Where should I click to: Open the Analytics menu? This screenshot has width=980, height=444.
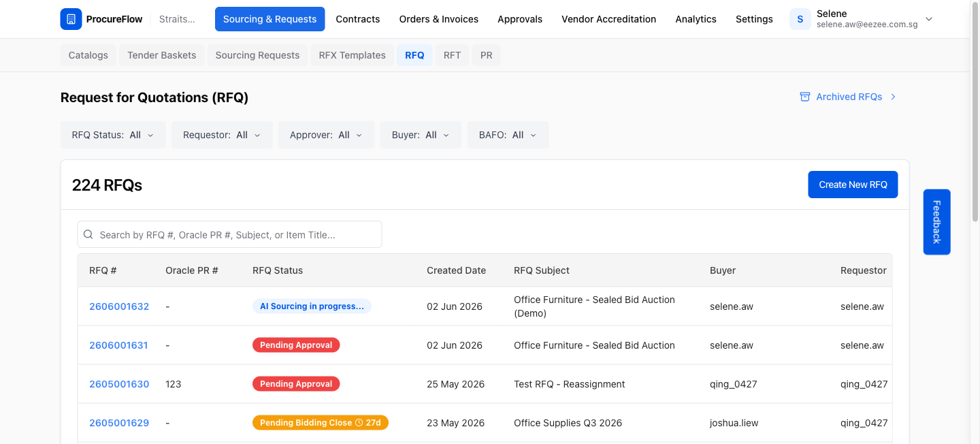(696, 19)
